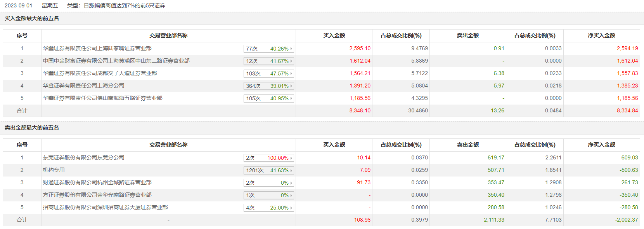Open 方正证券金华光南路证券营业部 link

[97, 195]
